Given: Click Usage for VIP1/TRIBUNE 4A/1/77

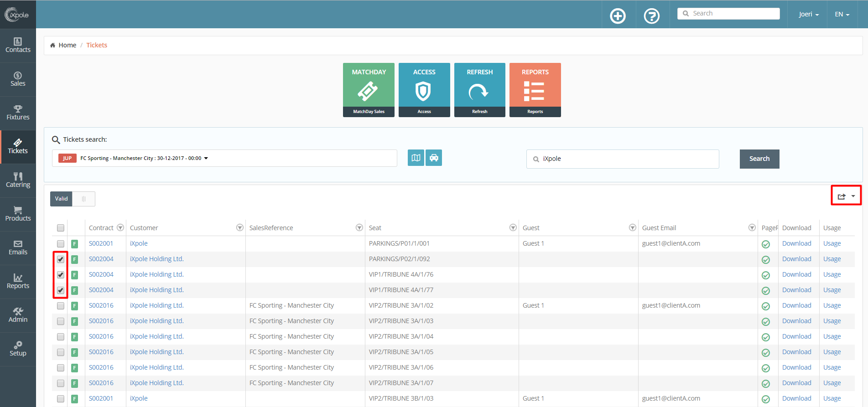Looking at the screenshot, I should point(832,290).
